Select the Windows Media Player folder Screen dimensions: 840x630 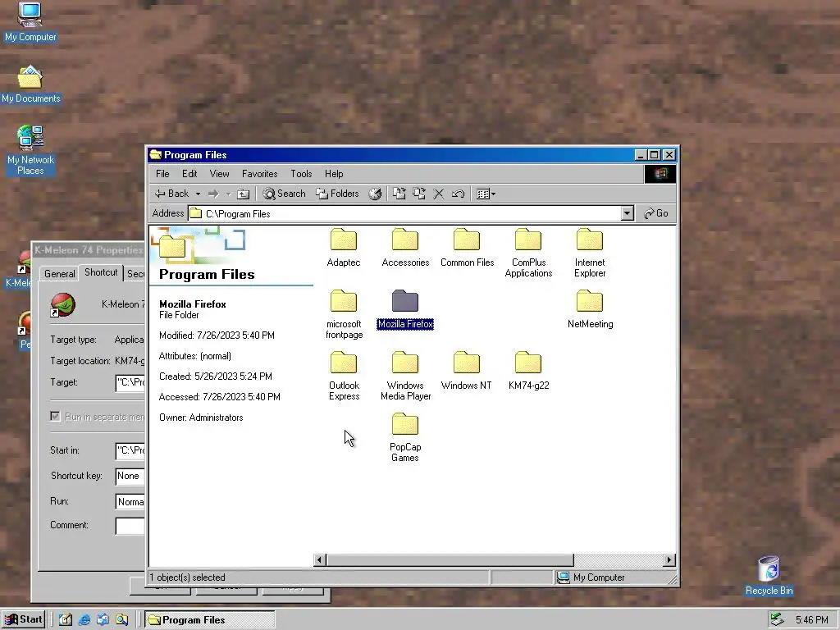(x=405, y=377)
